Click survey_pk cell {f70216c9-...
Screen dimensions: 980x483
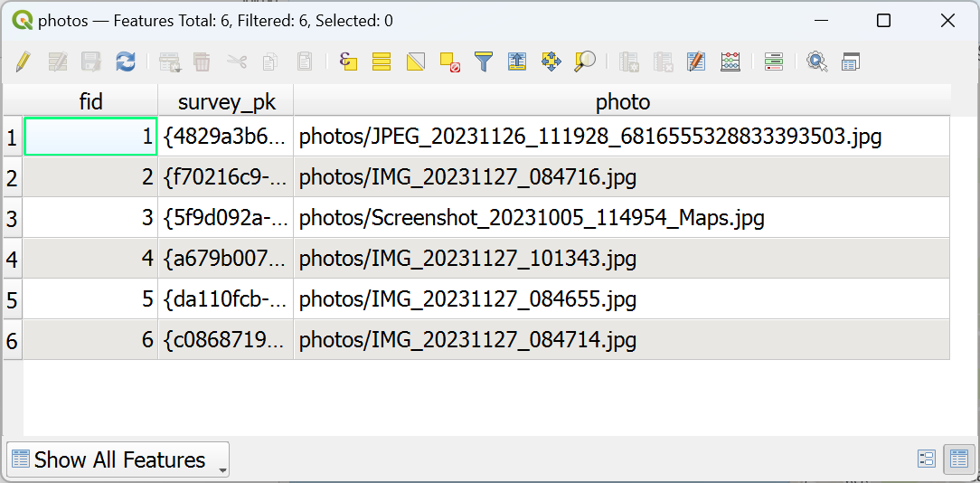click(226, 177)
